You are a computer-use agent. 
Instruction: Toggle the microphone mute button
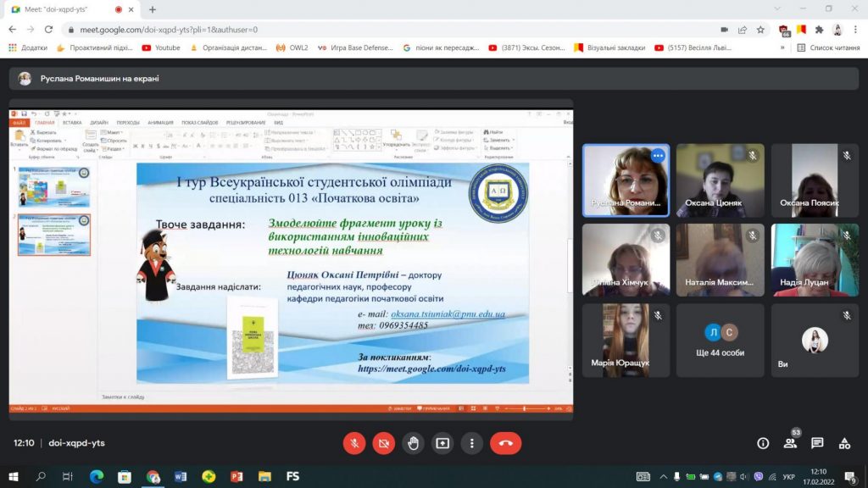(x=354, y=443)
